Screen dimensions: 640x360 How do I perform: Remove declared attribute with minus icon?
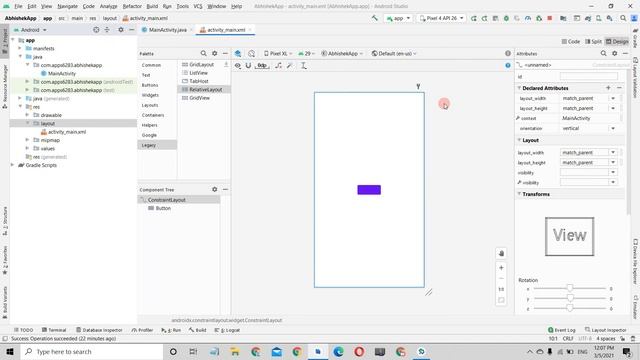click(619, 88)
